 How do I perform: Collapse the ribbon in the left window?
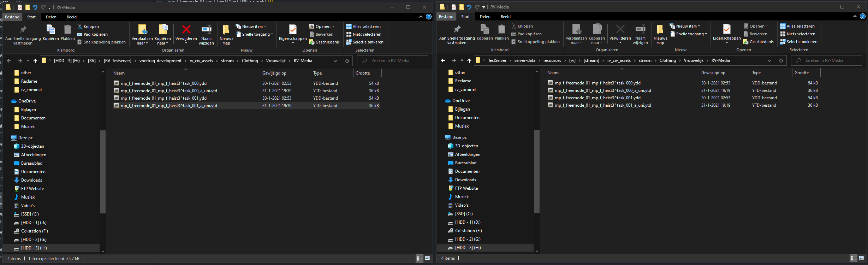(421, 17)
